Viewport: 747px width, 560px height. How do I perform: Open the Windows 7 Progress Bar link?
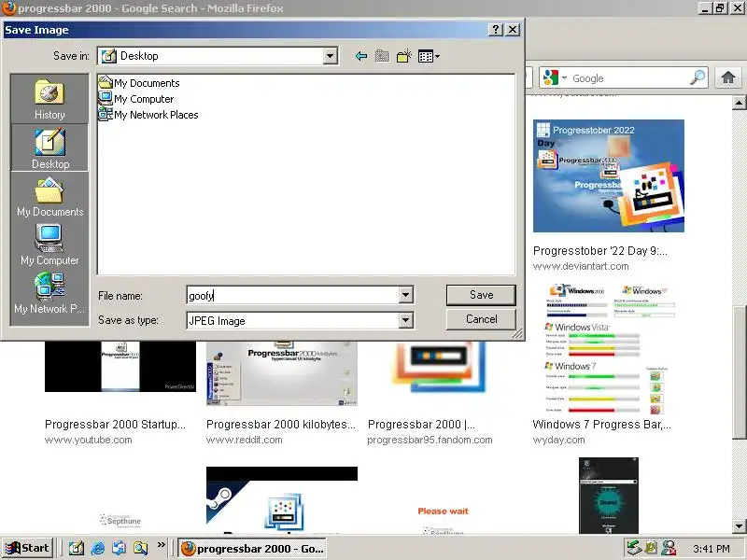tap(601, 425)
